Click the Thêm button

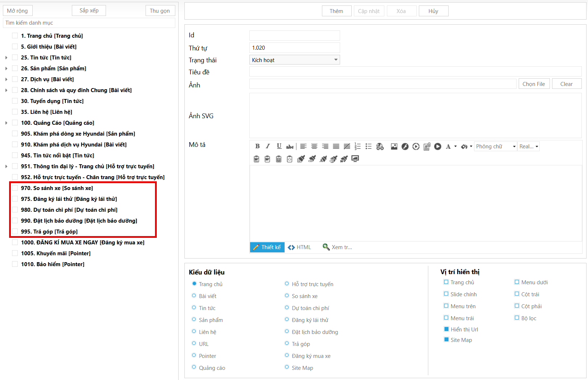pos(336,11)
